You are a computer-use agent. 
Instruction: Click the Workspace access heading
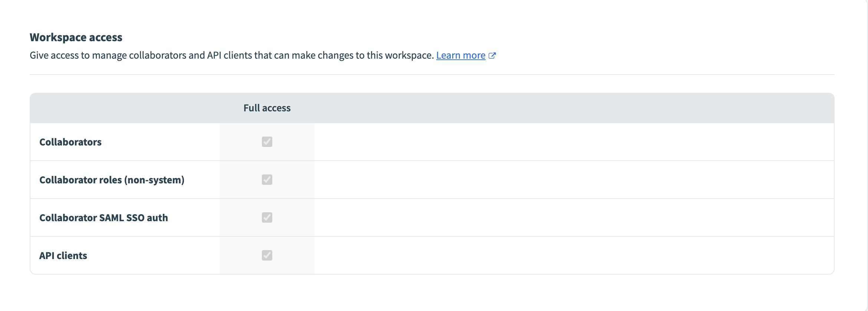click(x=76, y=37)
